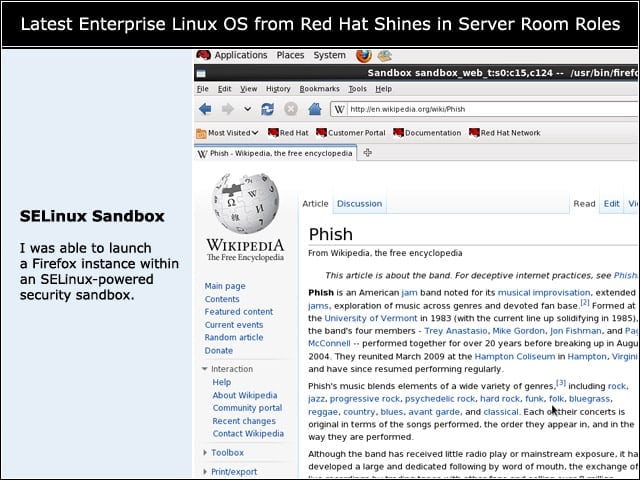Follow the Trey Anastasio link
The image size is (640, 480).
[x=456, y=331]
